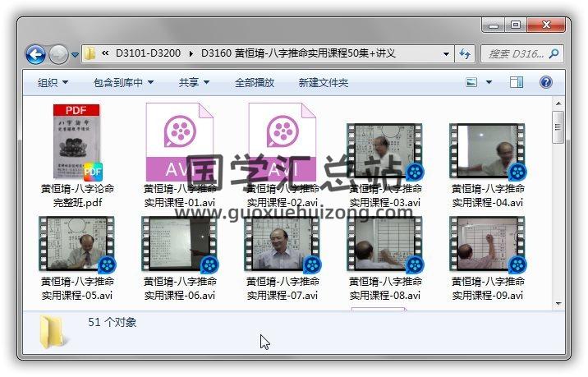Click the magnifier search icon
588x377 pixels.
(x=554, y=54)
